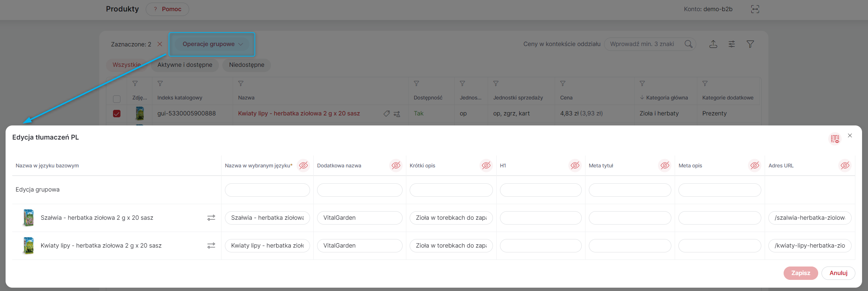Open filter for Cena column
868x291 pixels.
click(x=563, y=84)
